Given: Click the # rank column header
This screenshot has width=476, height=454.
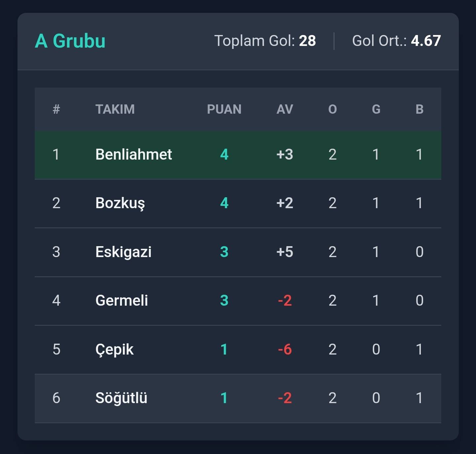Looking at the screenshot, I should (x=56, y=109).
